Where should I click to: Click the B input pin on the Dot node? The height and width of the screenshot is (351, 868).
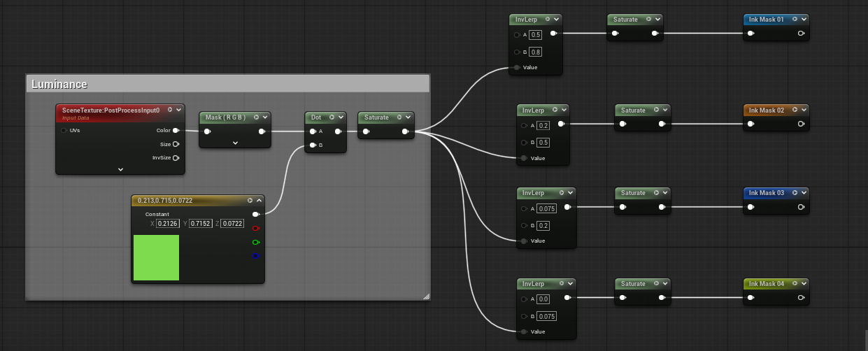click(x=313, y=145)
